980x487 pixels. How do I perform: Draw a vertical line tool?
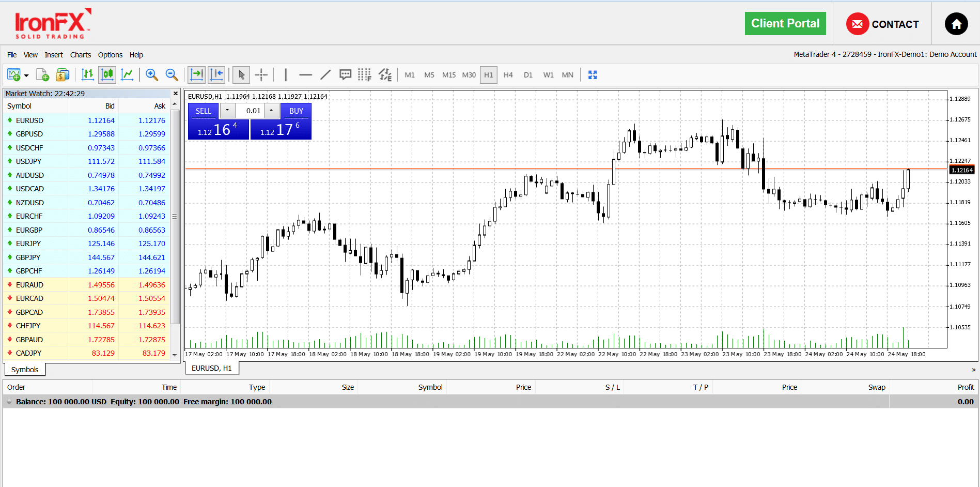(x=286, y=75)
